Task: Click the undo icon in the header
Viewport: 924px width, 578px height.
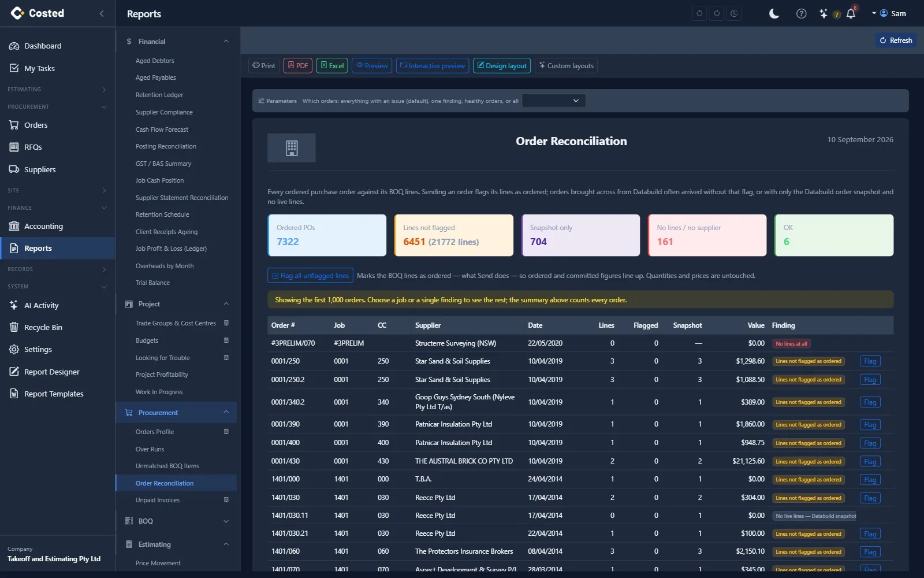Action: click(699, 13)
